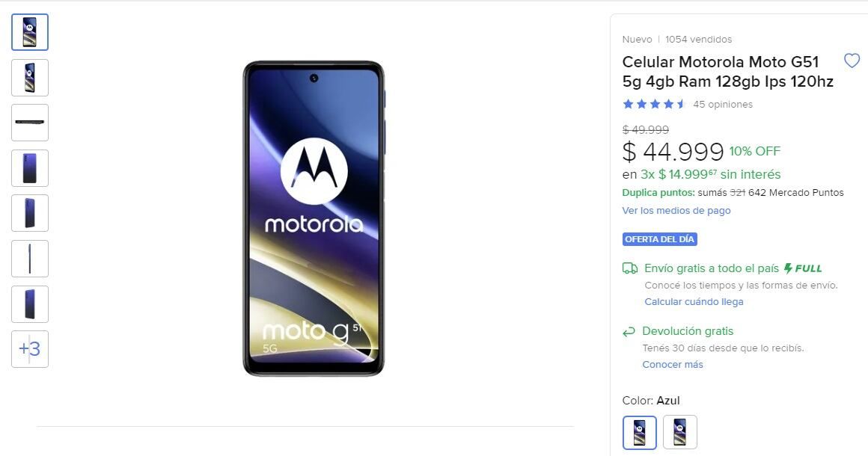
Task: Select the fifth star in the product rating
Action: [x=679, y=104]
